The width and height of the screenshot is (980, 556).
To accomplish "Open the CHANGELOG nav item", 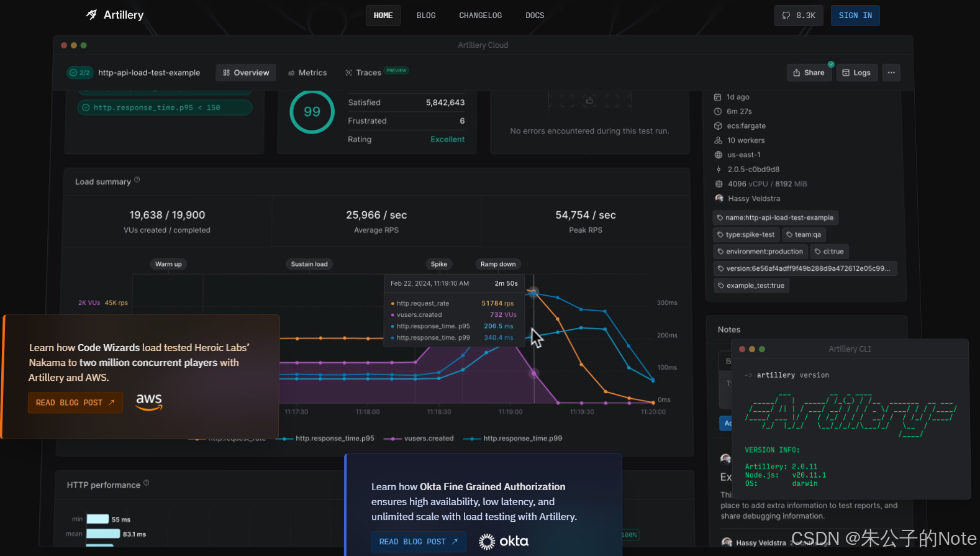I will (x=480, y=16).
